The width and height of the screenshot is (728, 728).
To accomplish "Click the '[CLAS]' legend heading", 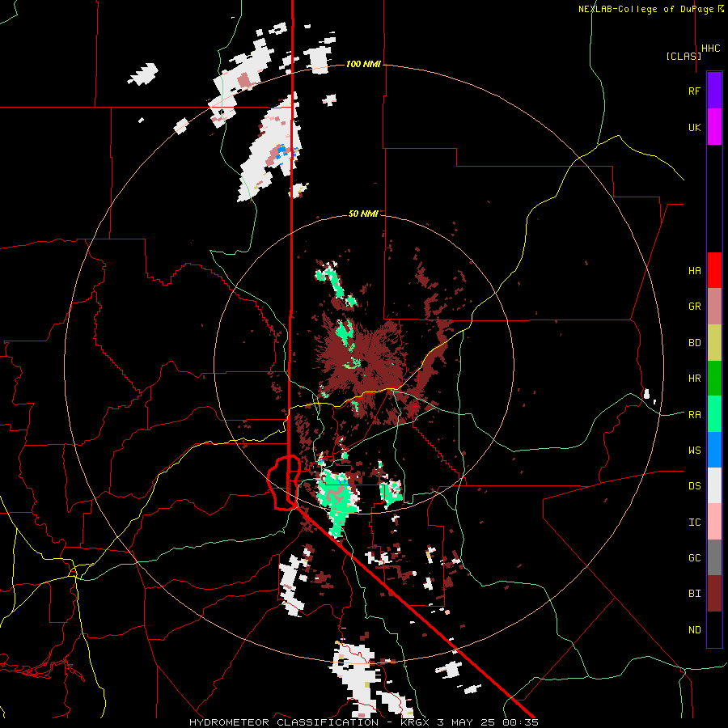I will [x=684, y=56].
